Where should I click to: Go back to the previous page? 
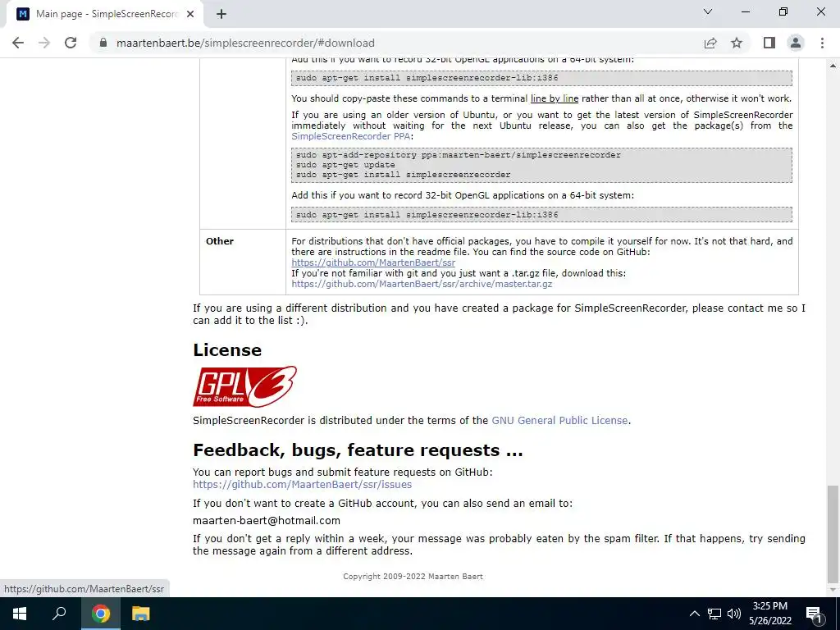click(x=18, y=43)
